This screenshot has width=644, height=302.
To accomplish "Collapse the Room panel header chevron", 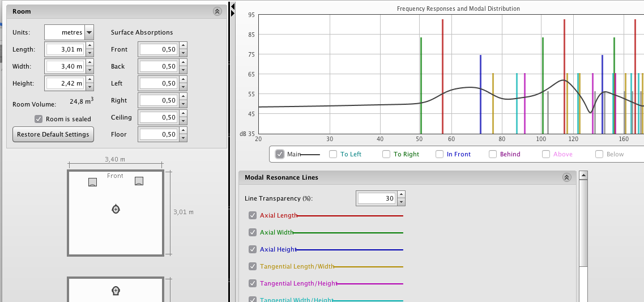I will click(x=217, y=11).
